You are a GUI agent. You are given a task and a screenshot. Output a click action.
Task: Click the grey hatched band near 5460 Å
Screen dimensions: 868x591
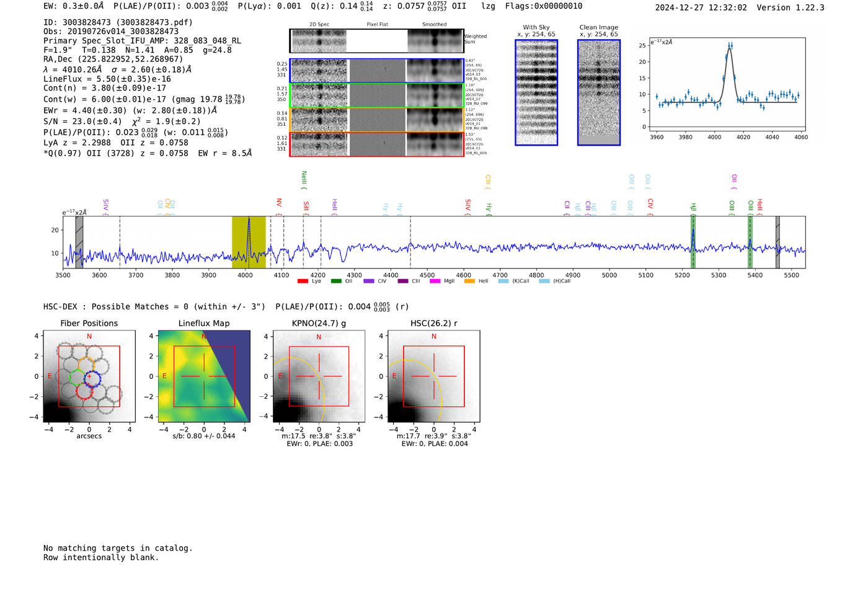(777, 242)
